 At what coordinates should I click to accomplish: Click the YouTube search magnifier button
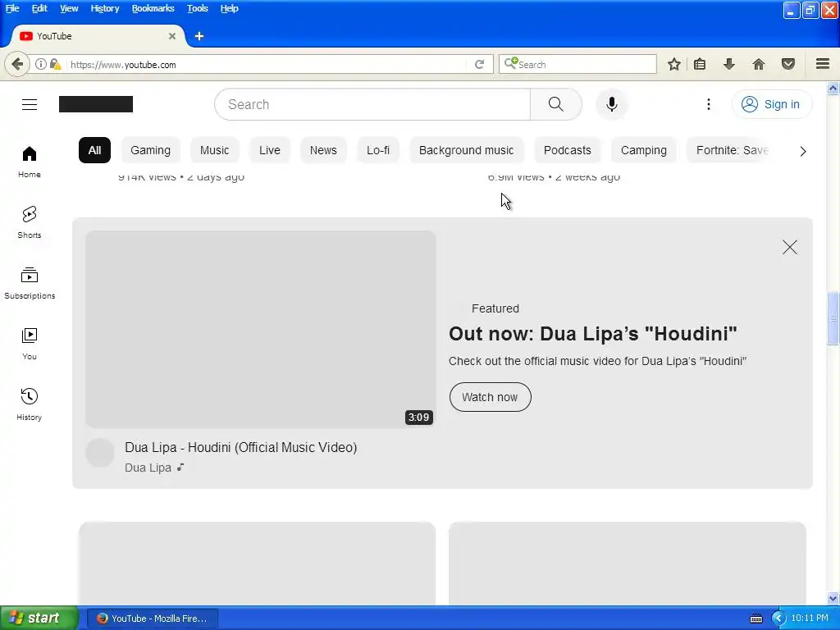tap(555, 104)
